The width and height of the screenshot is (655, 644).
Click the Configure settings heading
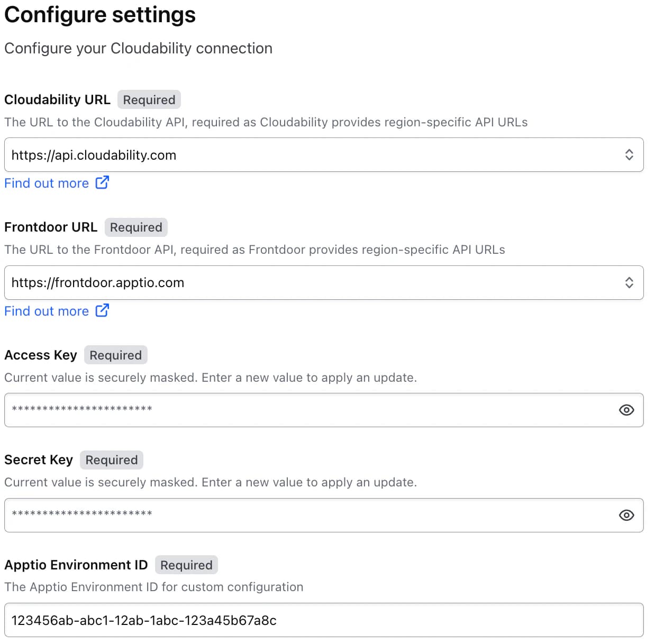coord(100,15)
